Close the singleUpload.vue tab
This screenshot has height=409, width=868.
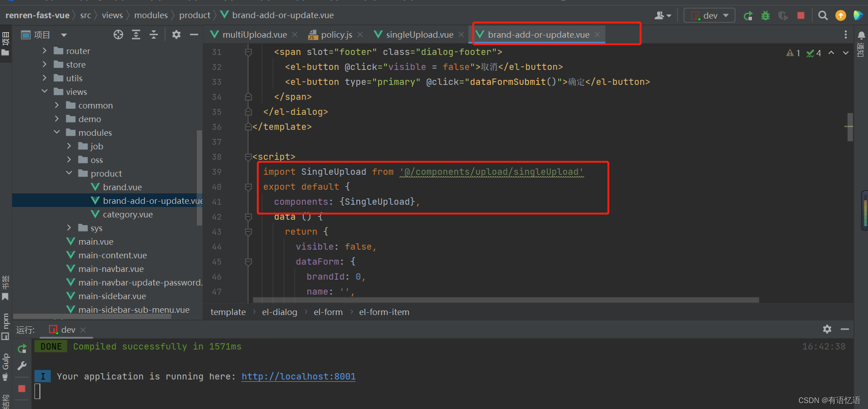461,34
